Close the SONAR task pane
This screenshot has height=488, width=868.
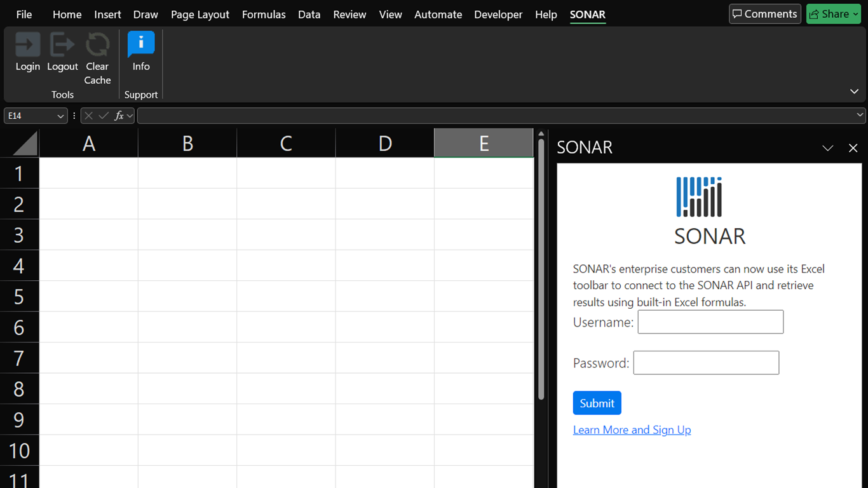pyautogui.click(x=853, y=148)
